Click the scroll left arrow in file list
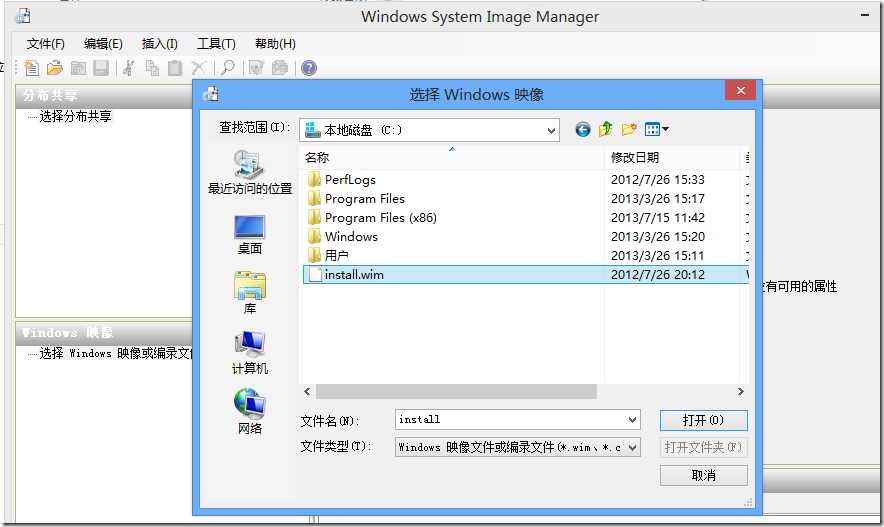The width and height of the screenshot is (884, 527). (307, 392)
